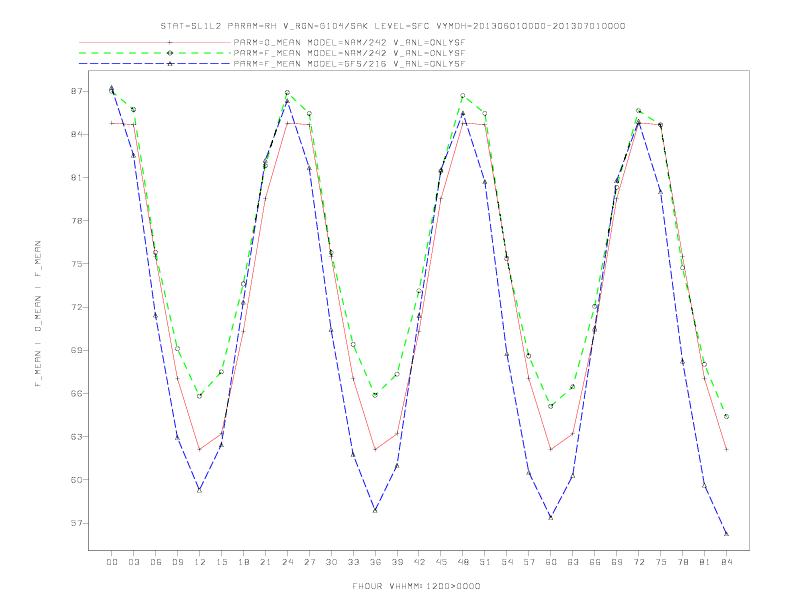Viewport: 792px width, 612px height.
Task: Click the x-axis forecast hour label 09
Action: (x=177, y=562)
